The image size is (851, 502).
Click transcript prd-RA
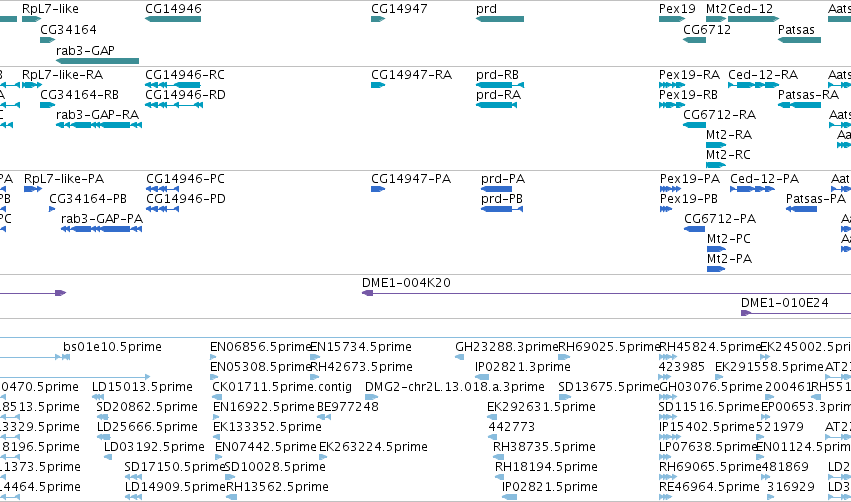[x=496, y=105]
